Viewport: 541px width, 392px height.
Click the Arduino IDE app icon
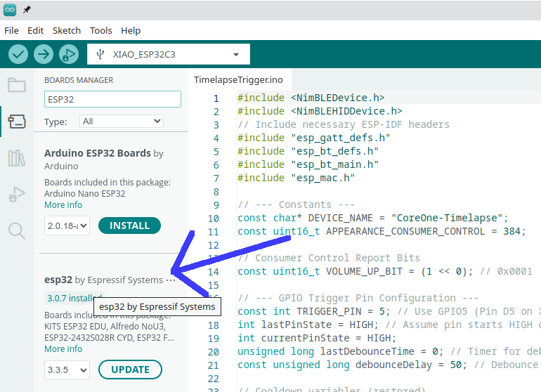click(10, 10)
